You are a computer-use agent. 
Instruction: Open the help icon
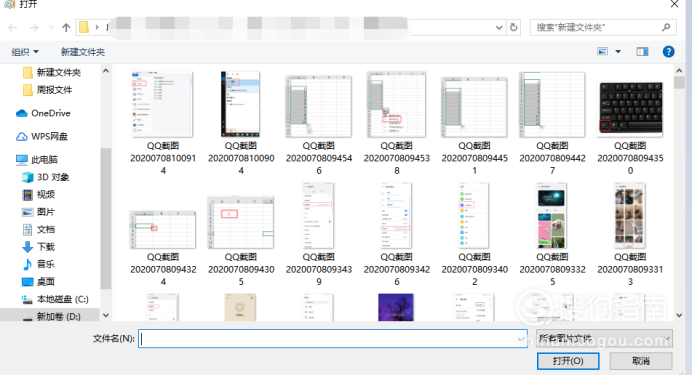[x=669, y=52]
